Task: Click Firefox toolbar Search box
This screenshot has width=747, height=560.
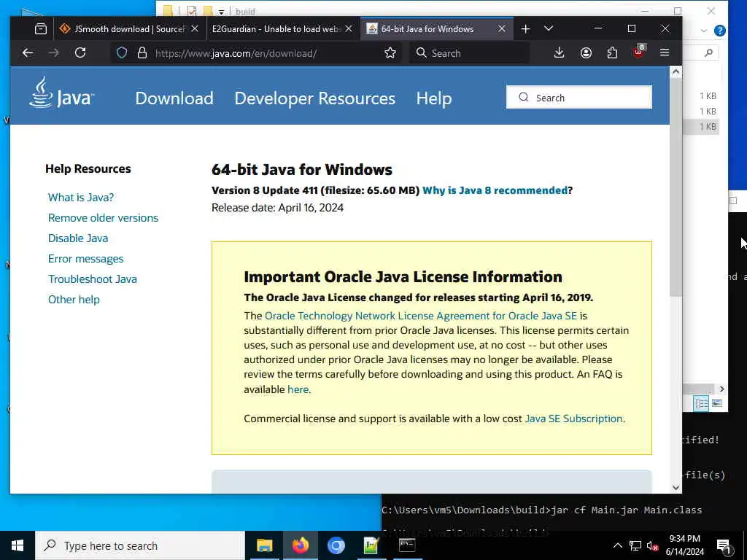Action: tap(469, 52)
